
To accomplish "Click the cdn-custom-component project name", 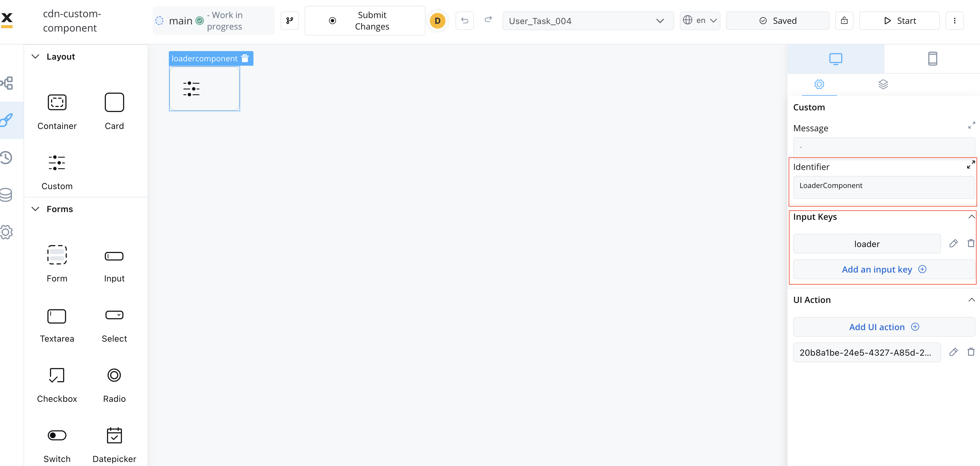I will click(x=72, y=21).
